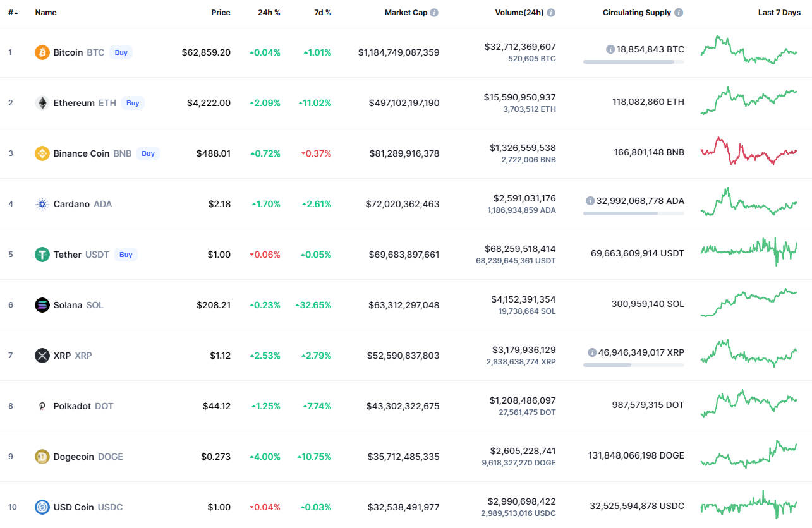Open Tether last 7 days chart
The width and height of the screenshot is (812, 528).
(749, 252)
